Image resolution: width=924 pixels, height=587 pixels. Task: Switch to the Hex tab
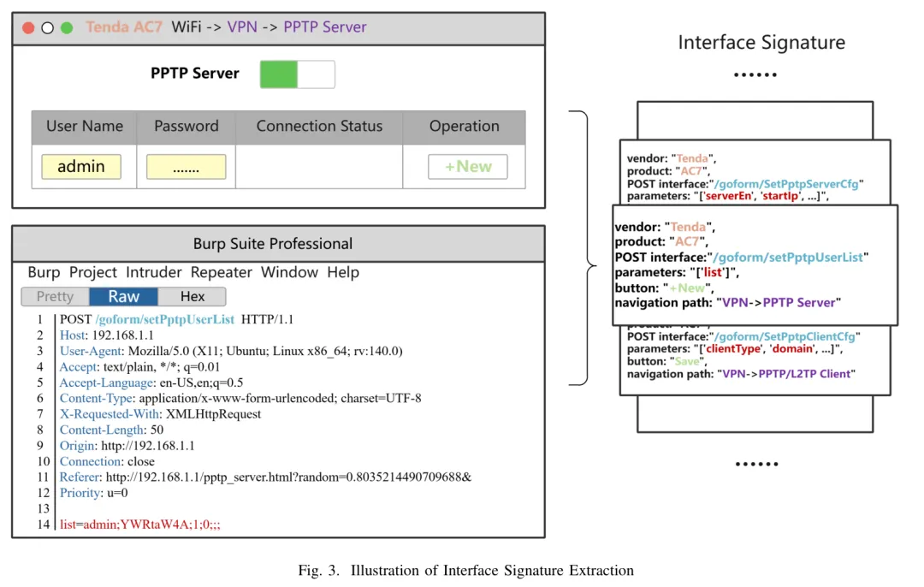[192, 296]
